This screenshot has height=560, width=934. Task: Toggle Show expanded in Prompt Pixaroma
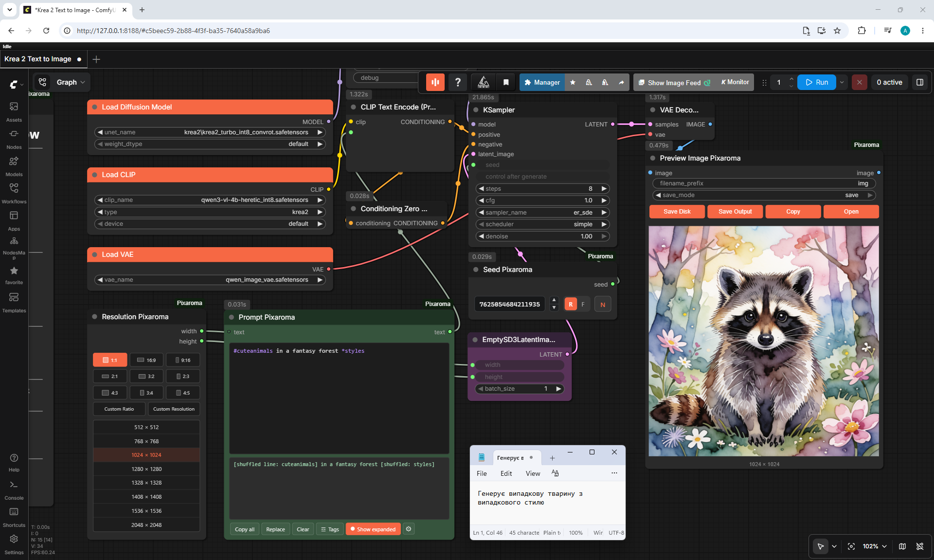[x=373, y=529]
